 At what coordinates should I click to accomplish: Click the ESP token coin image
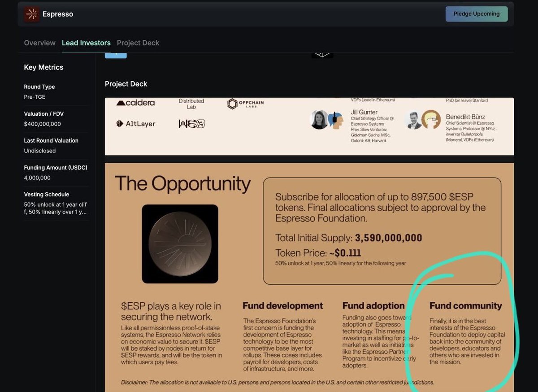(x=180, y=244)
